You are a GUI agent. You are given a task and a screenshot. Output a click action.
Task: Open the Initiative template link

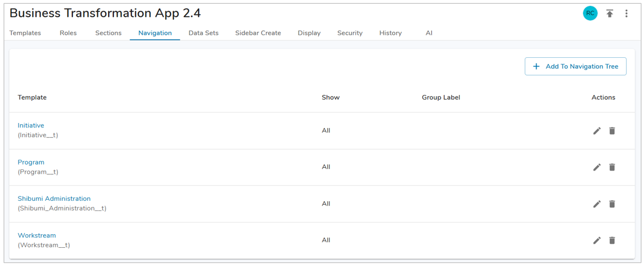pos(31,125)
